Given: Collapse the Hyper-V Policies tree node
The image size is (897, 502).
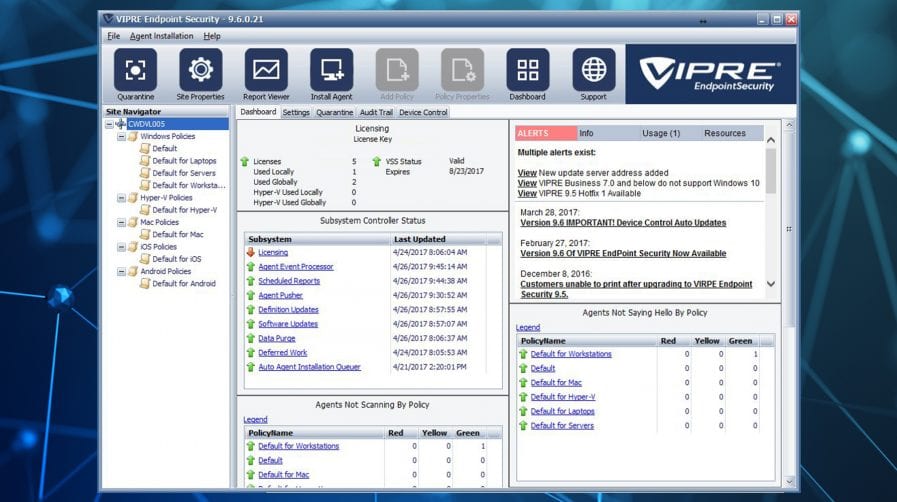Looking at the screenshot, I should click(122, 198).
